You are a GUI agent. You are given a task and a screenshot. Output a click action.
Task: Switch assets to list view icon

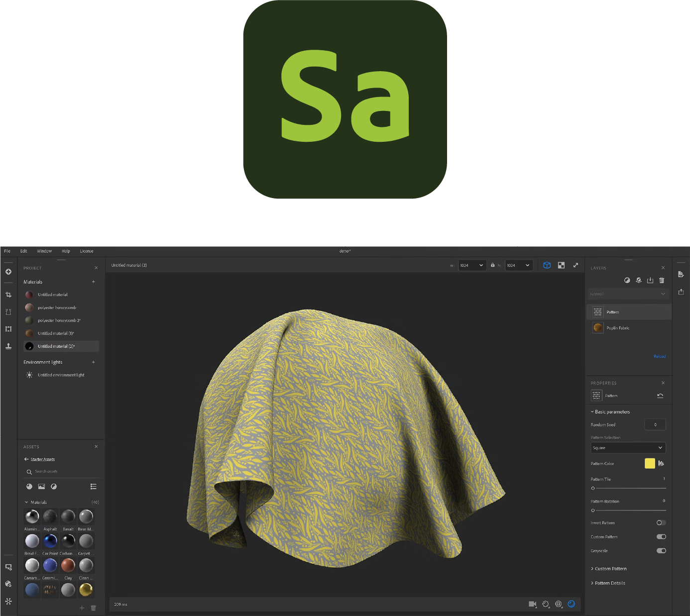coord(93,487)
